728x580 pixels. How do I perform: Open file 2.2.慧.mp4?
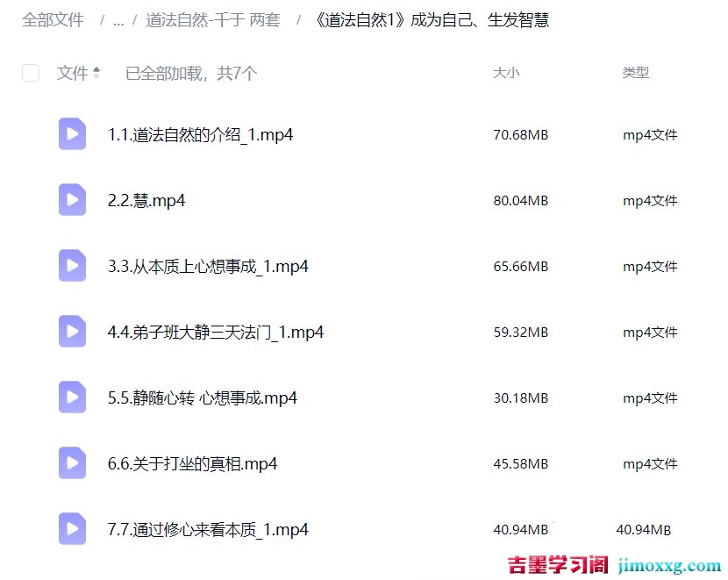pyautogui.click(x=146, y=200)
